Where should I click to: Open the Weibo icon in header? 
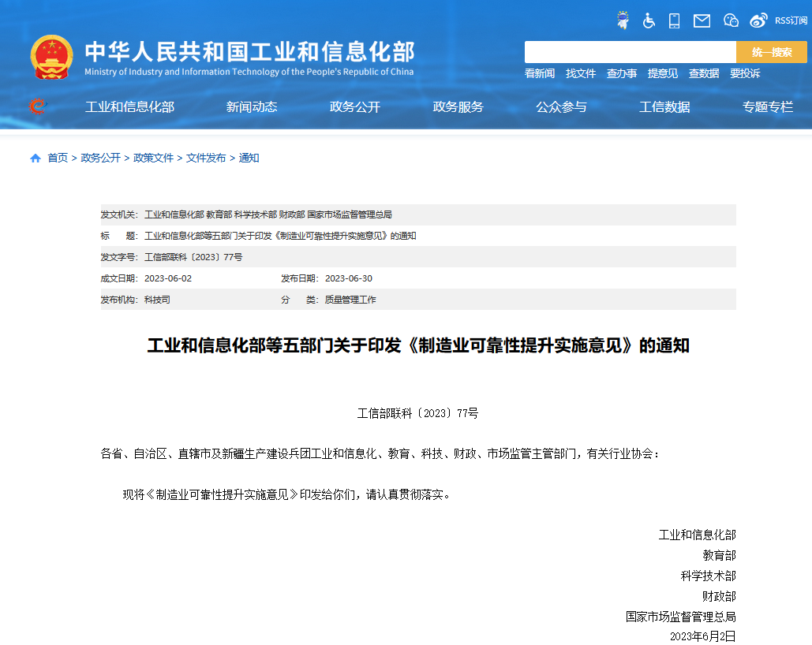click(758, 21)
